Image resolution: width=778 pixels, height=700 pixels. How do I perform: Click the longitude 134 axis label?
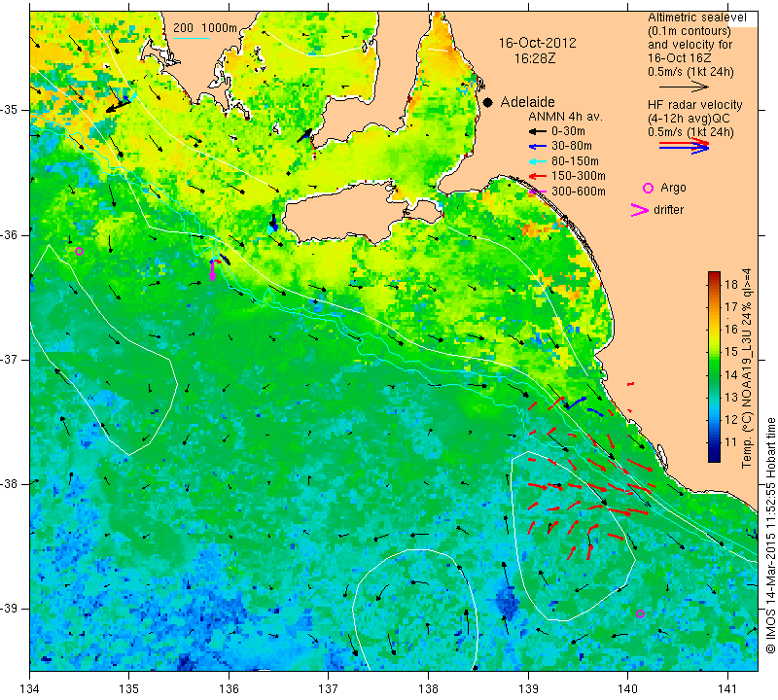[x=30, y=688]
